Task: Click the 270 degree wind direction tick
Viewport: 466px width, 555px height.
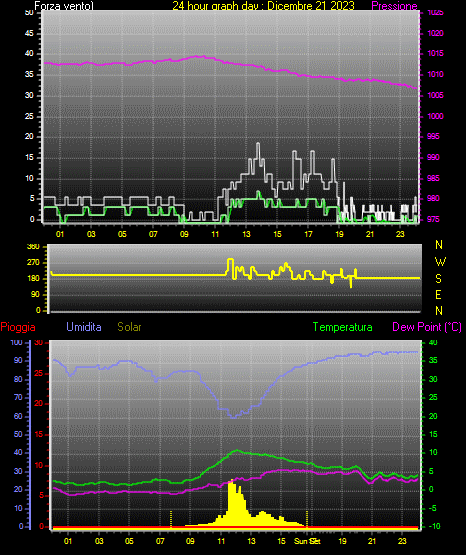Action: [x=34, y=263]
